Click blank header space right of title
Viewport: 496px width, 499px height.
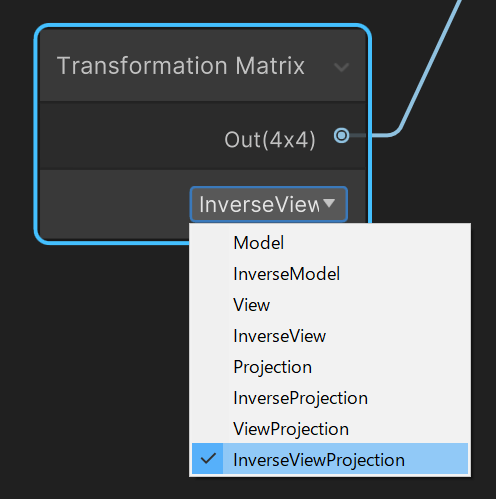point(319,66)
